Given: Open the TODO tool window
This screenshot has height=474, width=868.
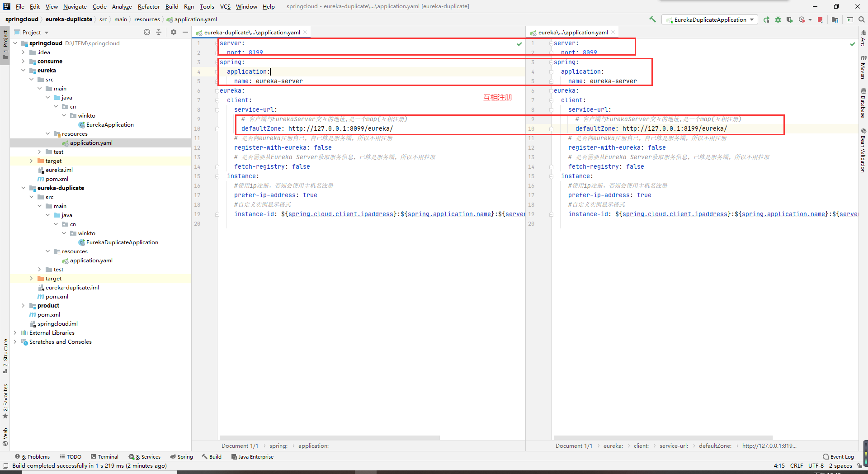Looking at the screenshot, I should [x=71, y=457].
